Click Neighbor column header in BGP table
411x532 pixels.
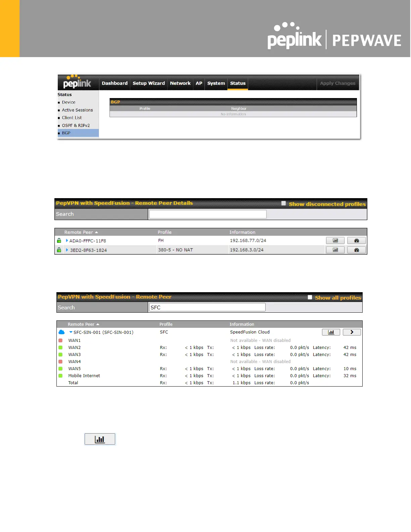click(x=239, y=108)
